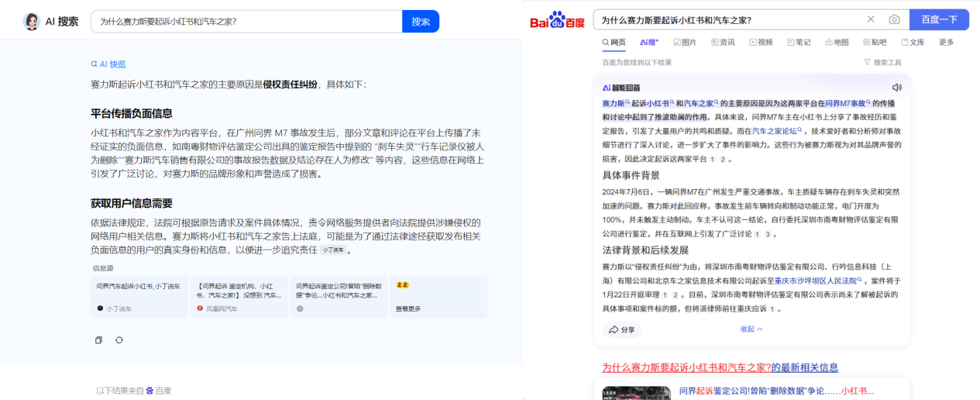
Task: Click the Ai logo beside 智能回答
Action: pyautogui.click(x=607, y=88)
